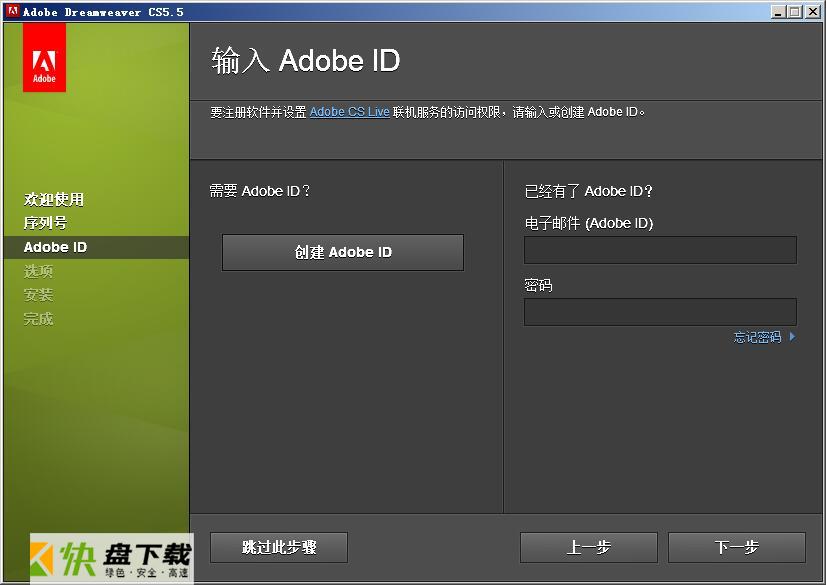826x585 pixels.
Task: Focus the 密码 password field
Action: (x=660, y=312)
